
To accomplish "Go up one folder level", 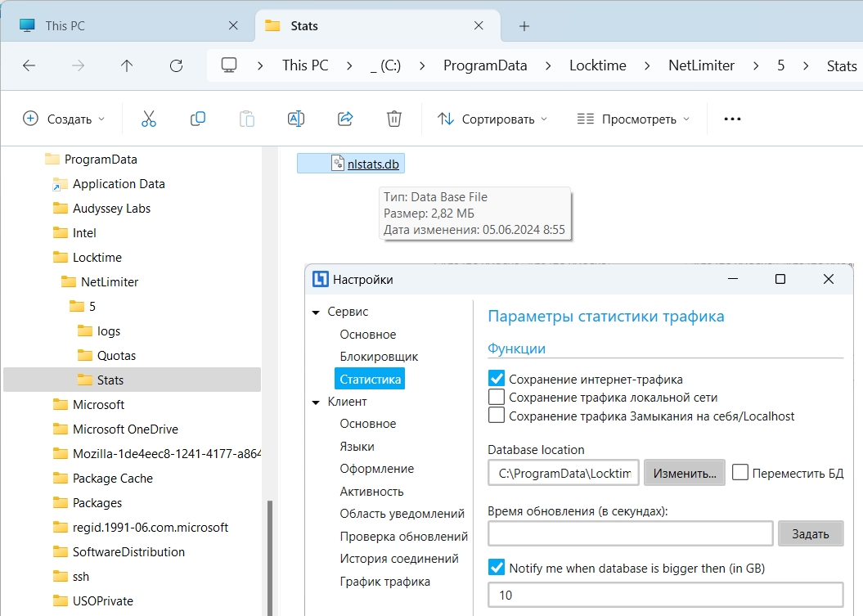I will coord(127,66).
